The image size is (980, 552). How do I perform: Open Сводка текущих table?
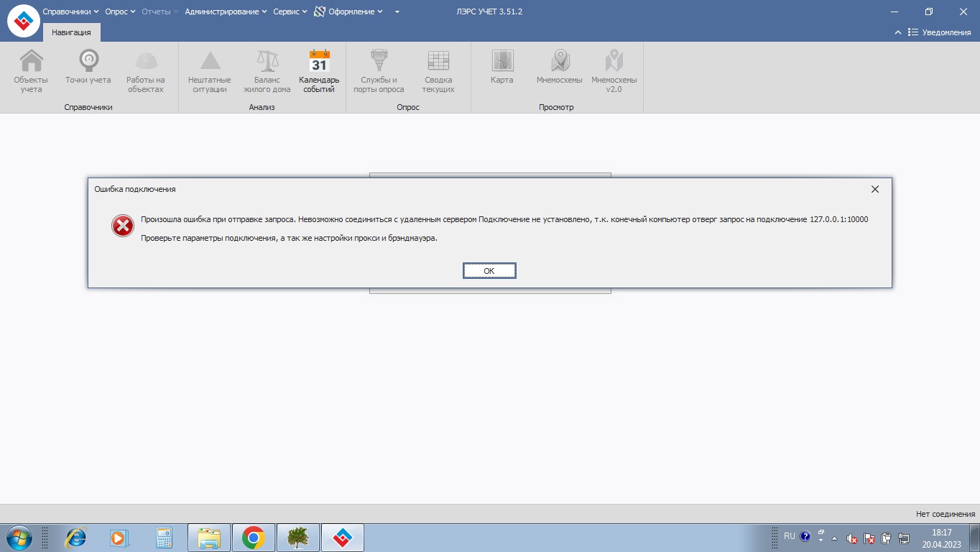pyautogui.click(x=438, y=71)
